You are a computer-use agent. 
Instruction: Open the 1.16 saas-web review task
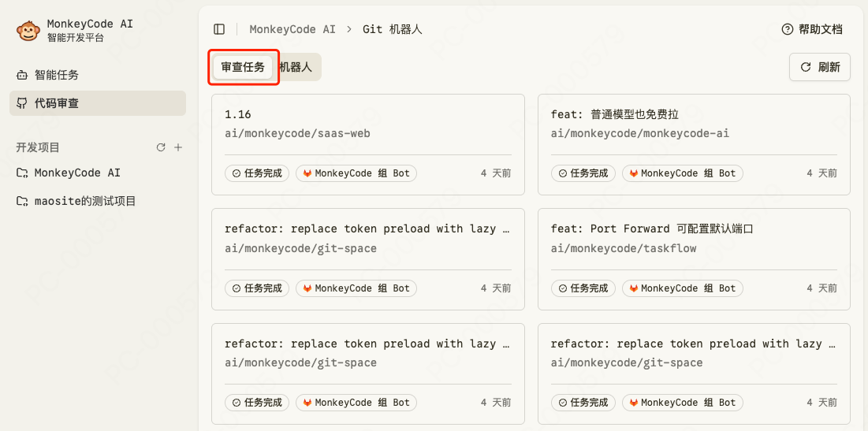coord(367,124)
